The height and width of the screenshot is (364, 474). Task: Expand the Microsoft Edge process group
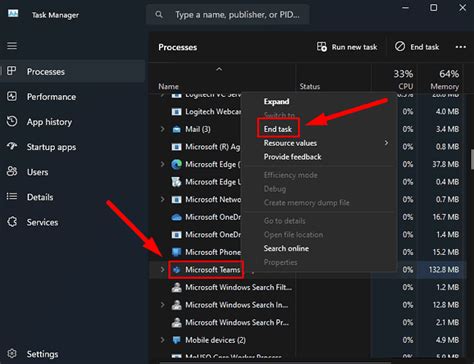pyautogui.click(x=162, y=164)
